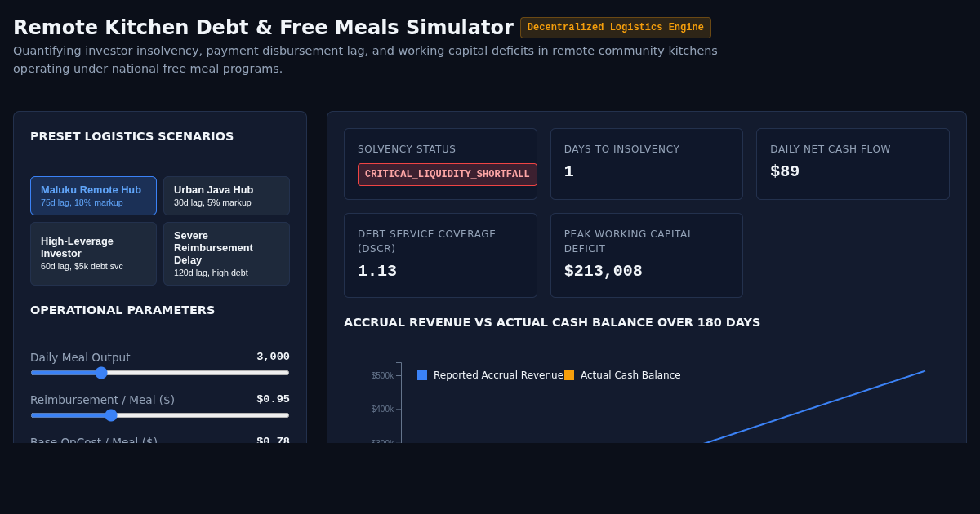
Task: Click the Preset Logistics Scenarios heading
Action: point(132,136)
